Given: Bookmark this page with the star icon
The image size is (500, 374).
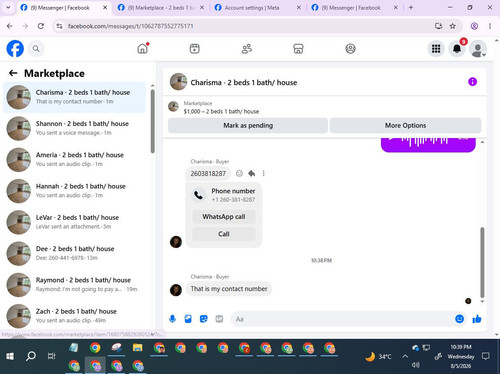Looking at the screenshot, I should click(x=452, y=26).
